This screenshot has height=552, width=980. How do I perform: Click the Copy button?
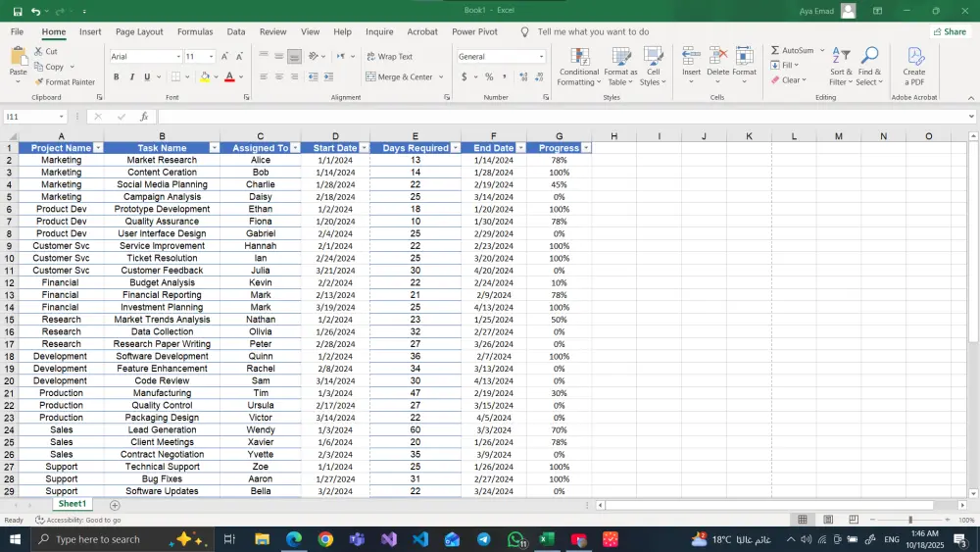coord(49,67)
